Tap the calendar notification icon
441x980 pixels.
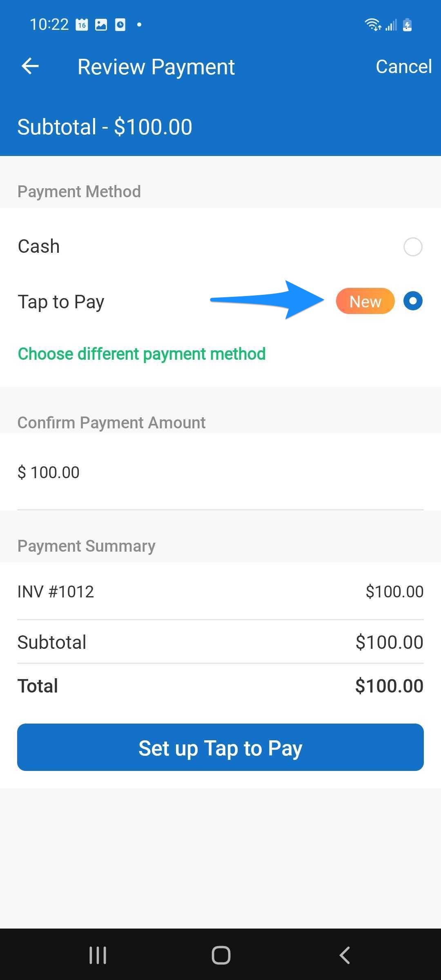click(82, 25)
